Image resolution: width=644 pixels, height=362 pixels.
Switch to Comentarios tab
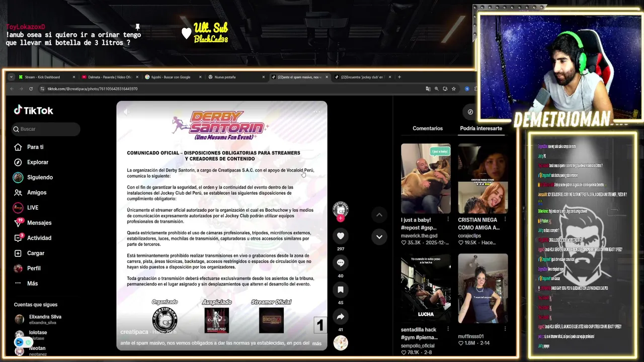(428, 128)
